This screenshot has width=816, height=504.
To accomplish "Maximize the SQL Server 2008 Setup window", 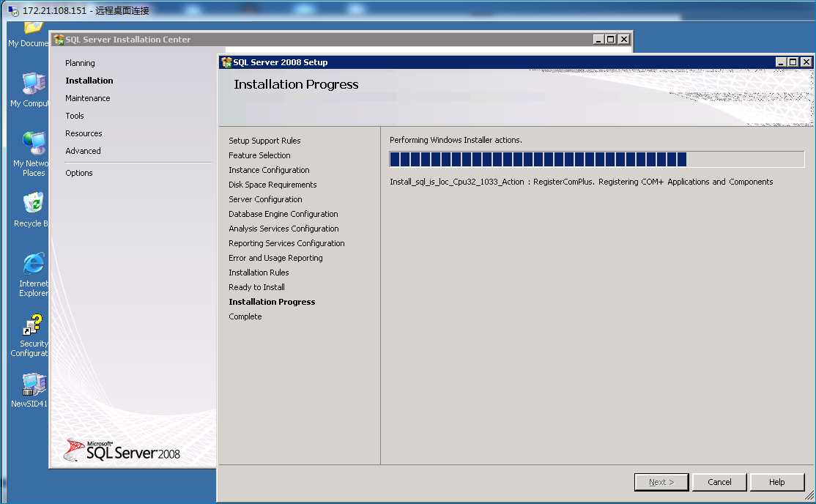I will click(x=793, y=62).
